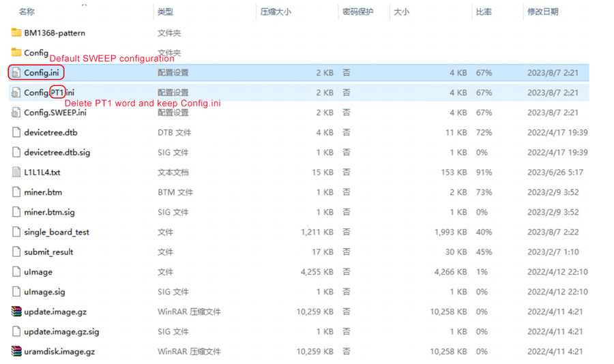This screenshot has width=614, height=364.
Task: Sort by the 类型 column header
Action: coord(165,12)
